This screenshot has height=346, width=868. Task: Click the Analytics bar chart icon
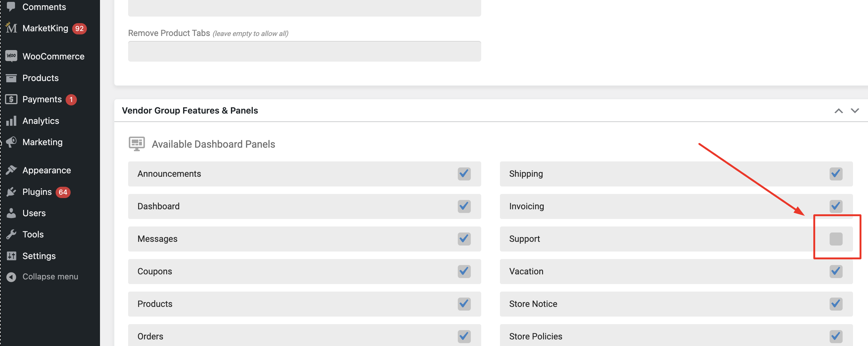click(11, 121)
